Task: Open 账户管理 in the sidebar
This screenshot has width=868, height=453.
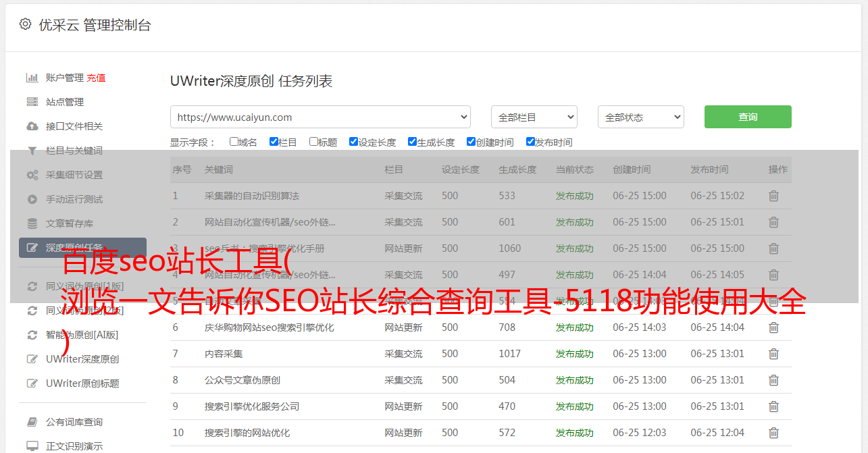Action: (65, 78)
